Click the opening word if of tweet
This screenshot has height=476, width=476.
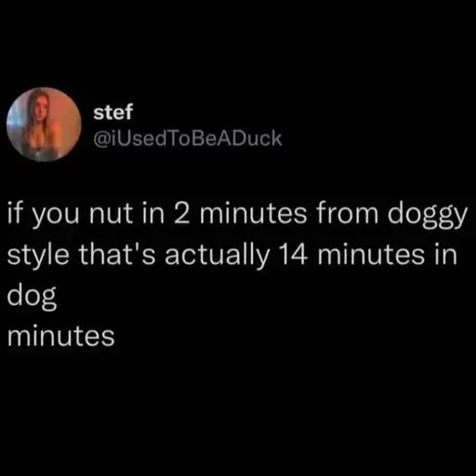click(x=16, y=214)
